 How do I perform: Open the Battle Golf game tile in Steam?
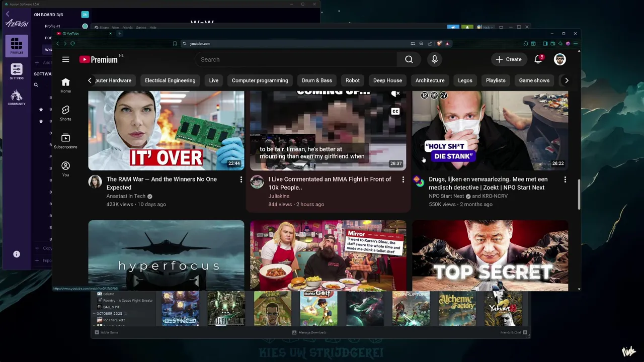pos(318,308)
